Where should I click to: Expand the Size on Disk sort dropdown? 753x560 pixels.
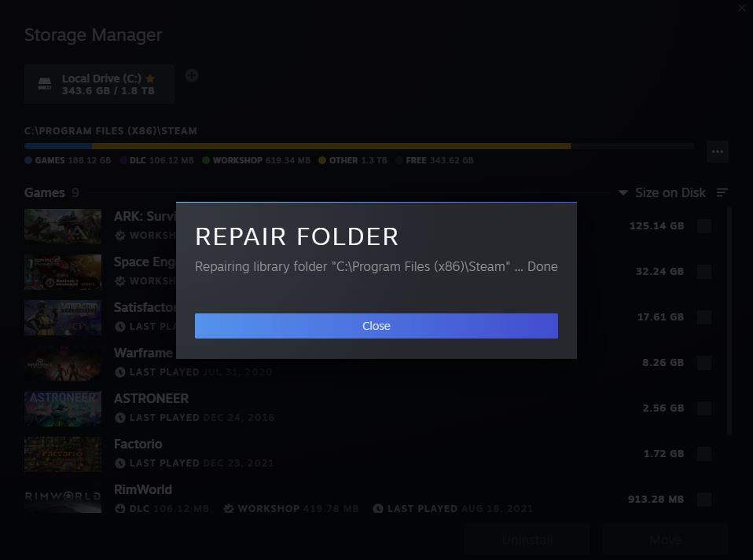click(x=662, y=193)
